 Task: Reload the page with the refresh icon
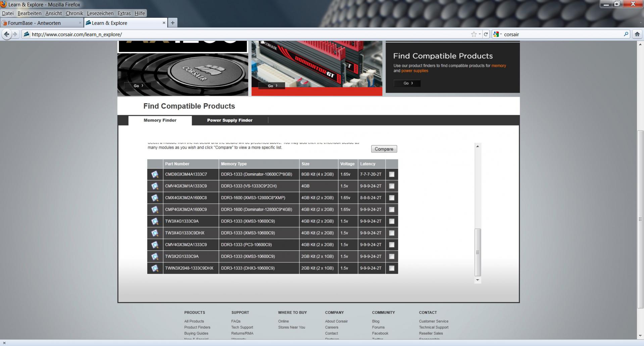[x=486, y=34]
